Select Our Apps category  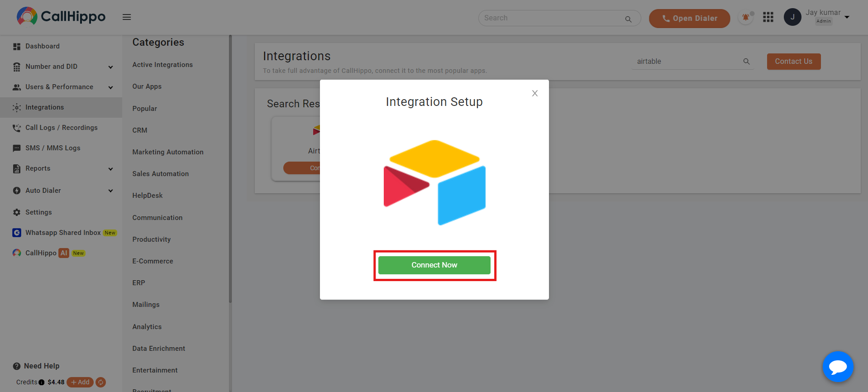[x=147, y=86]
